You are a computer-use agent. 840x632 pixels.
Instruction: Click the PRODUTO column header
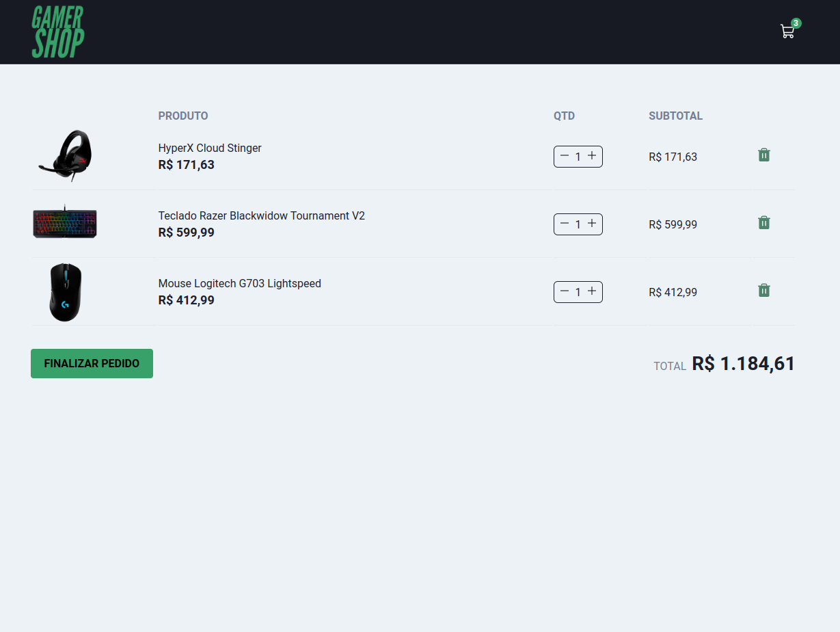tap(183, 116)
